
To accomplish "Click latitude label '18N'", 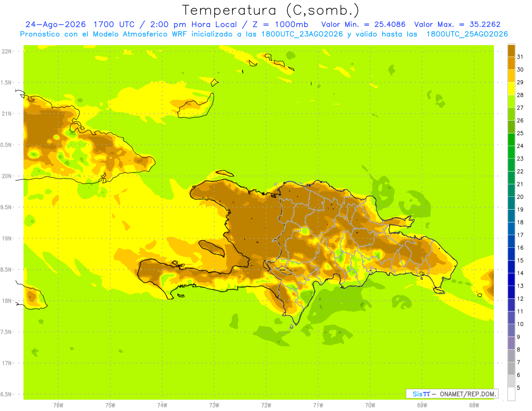I will point(7,301).
